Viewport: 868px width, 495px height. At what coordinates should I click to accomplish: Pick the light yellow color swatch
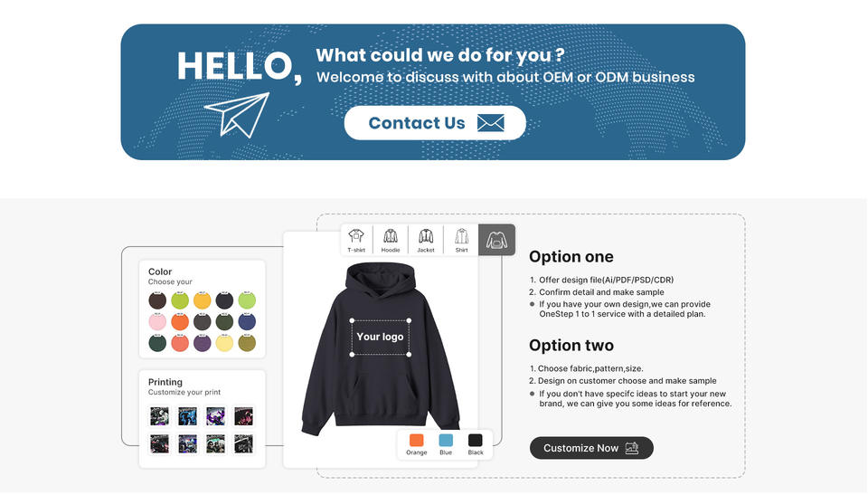pyautogui.click(x=224, y=343)
